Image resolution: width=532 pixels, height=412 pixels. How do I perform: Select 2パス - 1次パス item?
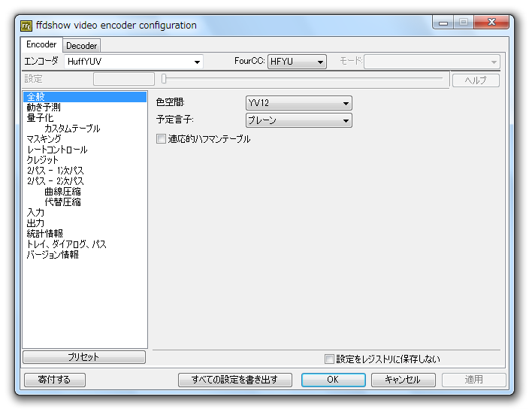[x=55, y=171]
